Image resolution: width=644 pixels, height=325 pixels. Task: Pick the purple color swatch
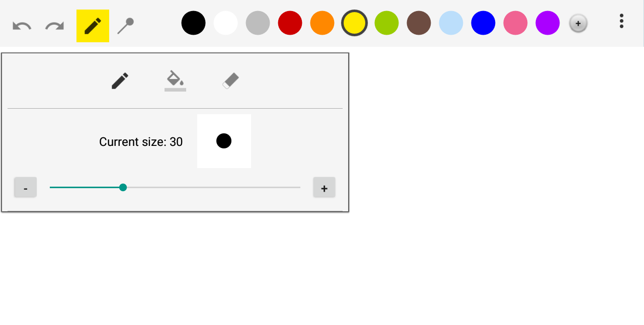[x=547, y=23]
